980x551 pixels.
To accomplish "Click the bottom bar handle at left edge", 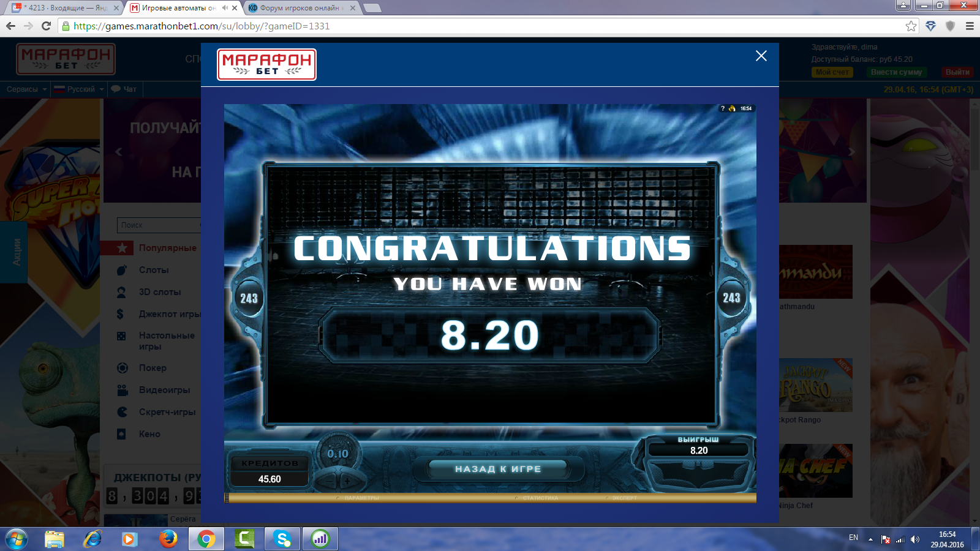I will point(227,498).
